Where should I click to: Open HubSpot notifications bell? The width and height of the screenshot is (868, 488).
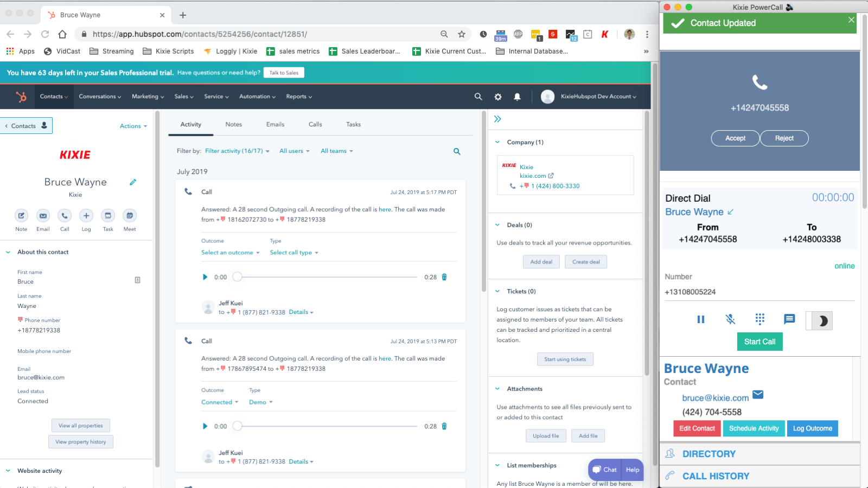click(517, 97)
